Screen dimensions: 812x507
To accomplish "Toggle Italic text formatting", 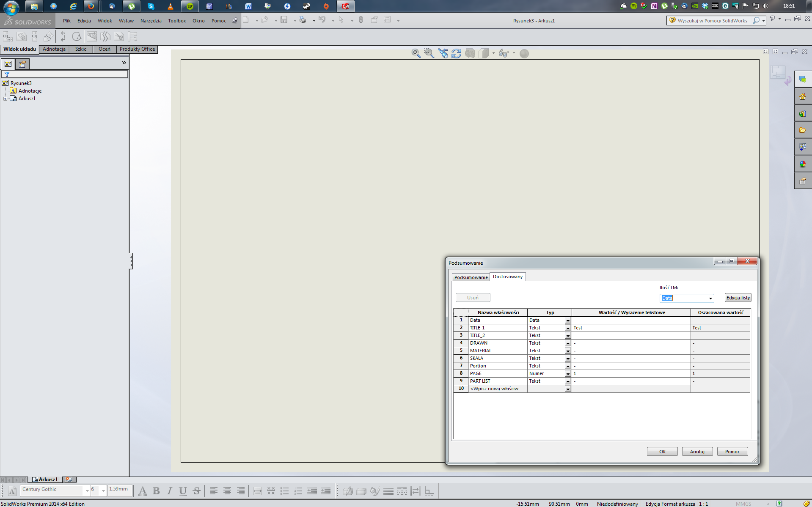I will pyautogui.click(x=170, y=491).
